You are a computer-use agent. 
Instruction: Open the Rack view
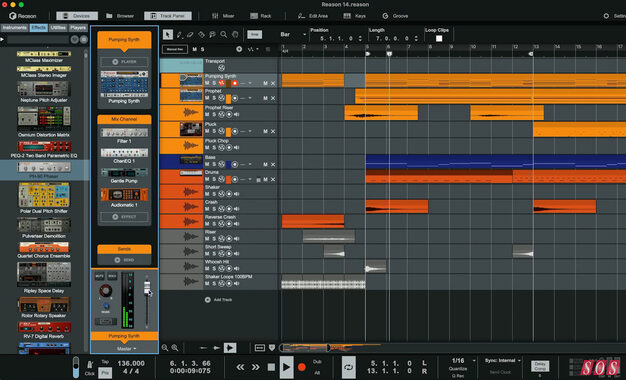tap(261, 16)
